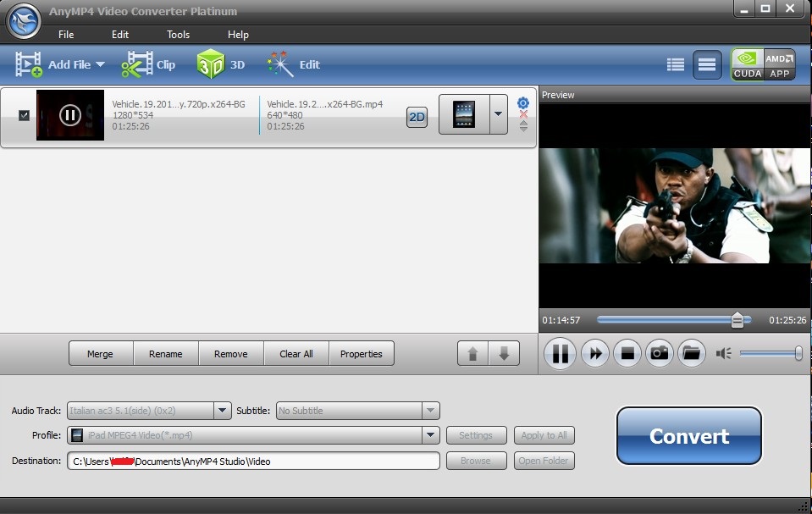Image resolution: width=812 pixels, height=514 pixels.
Task: Toggle AMD APP acceleration
Action: [x=779, y=64]
